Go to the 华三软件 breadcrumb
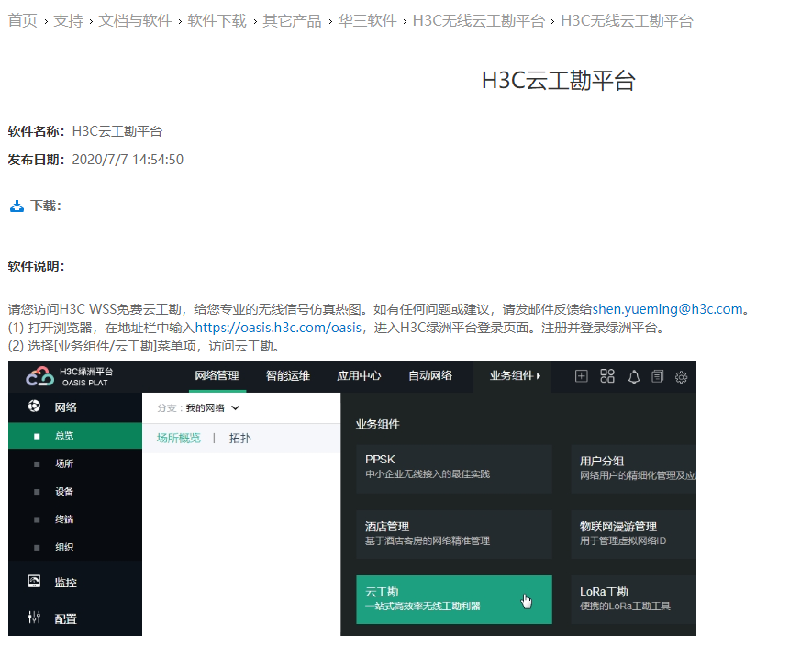The image size is (812, 646). 367,21
